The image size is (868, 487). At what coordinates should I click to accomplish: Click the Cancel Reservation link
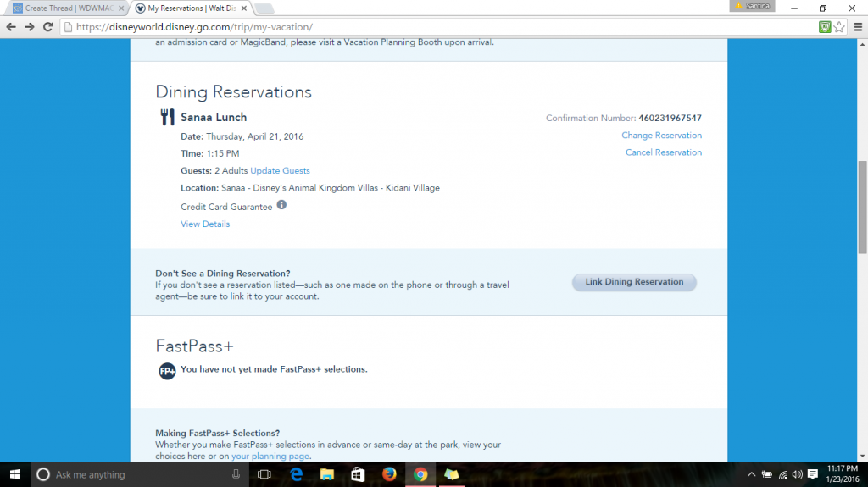(x=663, y=152)
